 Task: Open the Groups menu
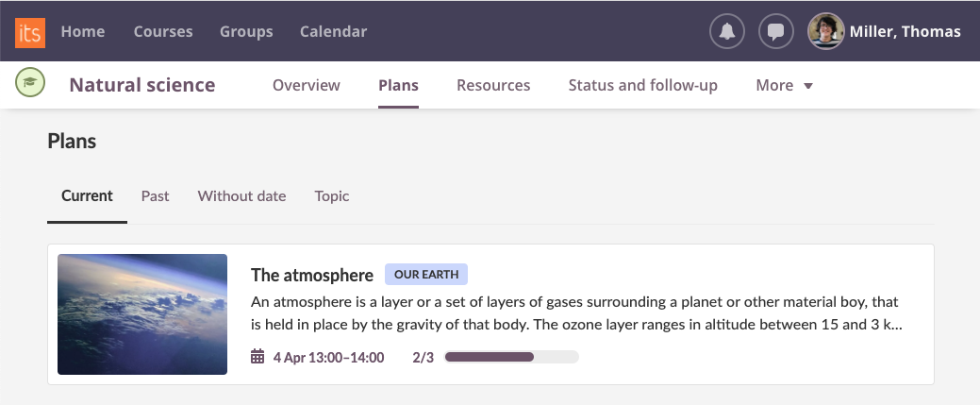pyautogui.click(x=246, y=31)
